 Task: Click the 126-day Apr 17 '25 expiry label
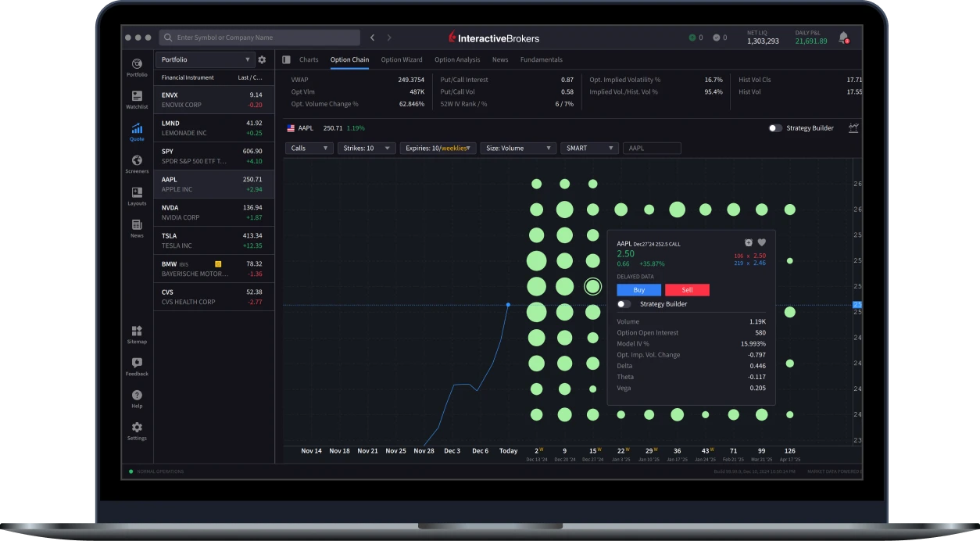pos(789,453)
